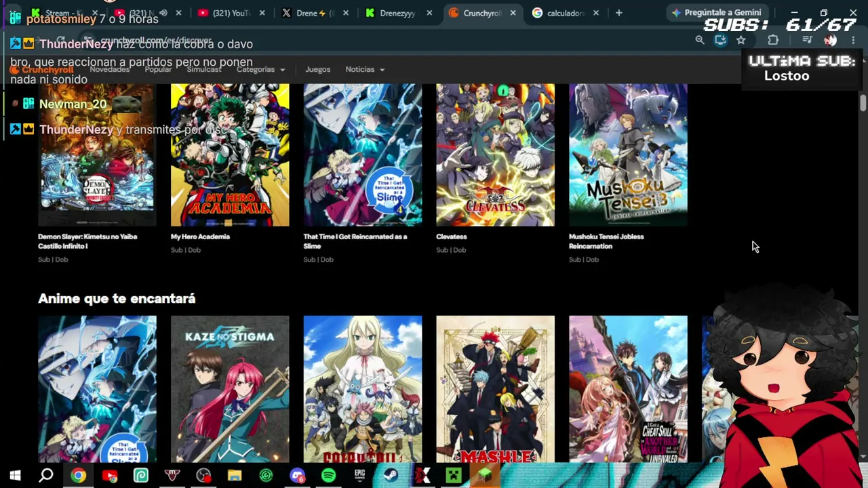Expand the Noticias dropdown
The width and height of the screenshot is (868, 488).
[365, 70]
